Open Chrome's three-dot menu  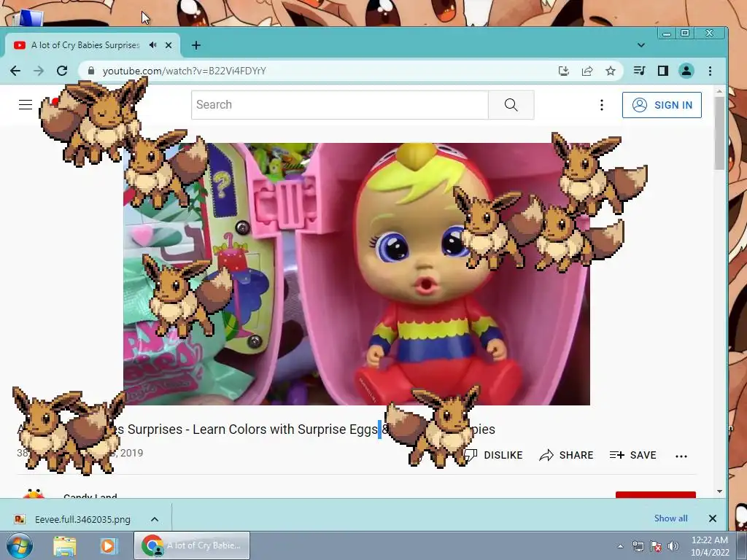click(710, 71)
